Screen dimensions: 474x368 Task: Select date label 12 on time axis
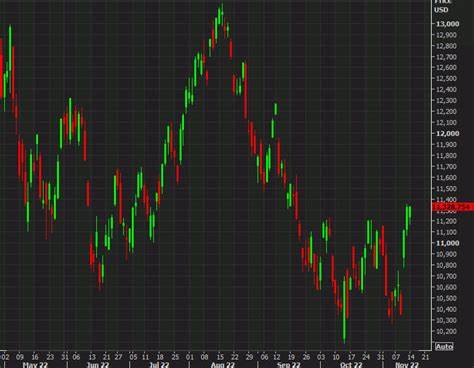click(x=276, y=357)
